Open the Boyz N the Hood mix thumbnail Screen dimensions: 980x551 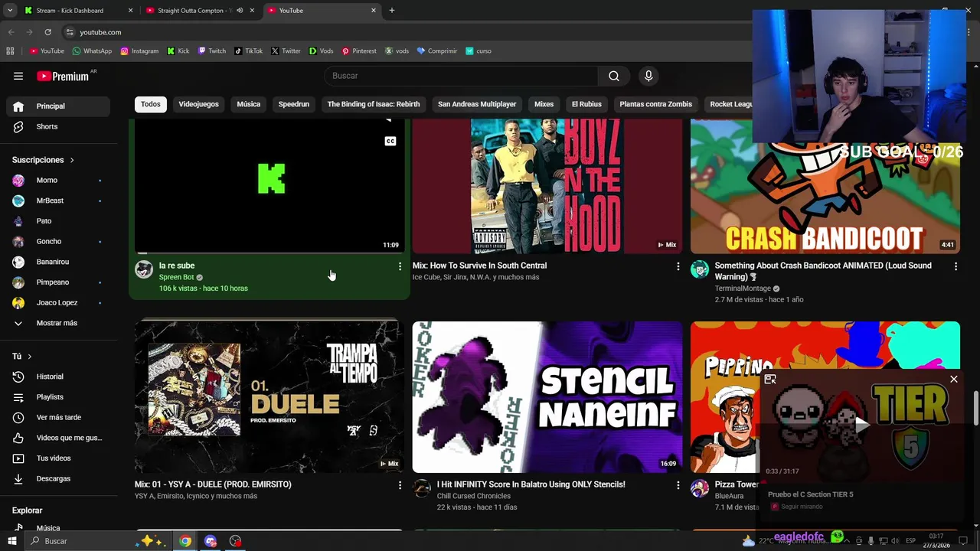pos(547,186)
